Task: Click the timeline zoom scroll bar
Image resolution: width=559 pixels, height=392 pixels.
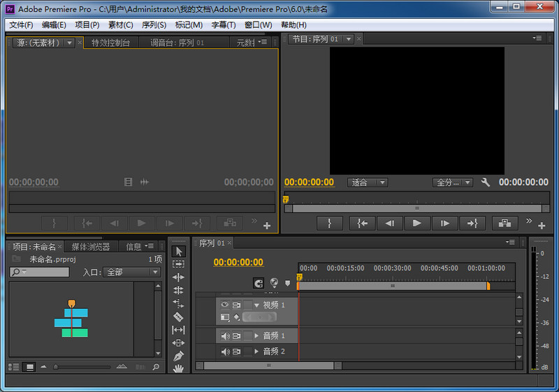Action: (269, 365)
